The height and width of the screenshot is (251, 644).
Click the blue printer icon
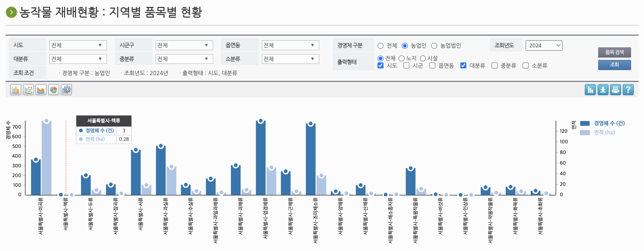615,90
